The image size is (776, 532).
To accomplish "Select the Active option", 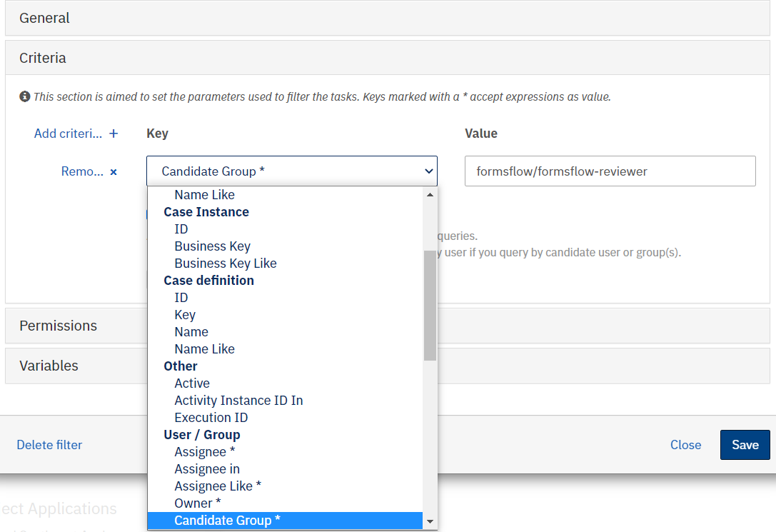I will pos(285,383).
